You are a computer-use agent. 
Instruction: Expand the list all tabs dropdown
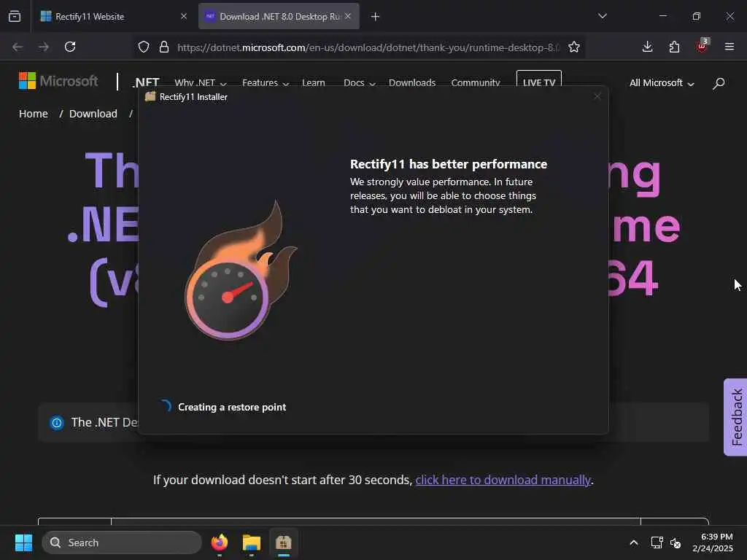[x=602, y=16]
